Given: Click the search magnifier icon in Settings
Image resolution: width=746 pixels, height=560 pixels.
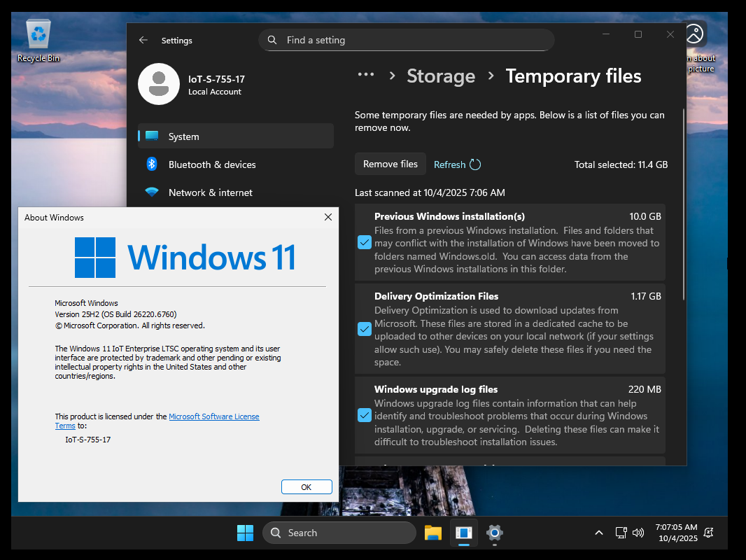Looking at the screenshot, I should click(x=272, y=40).
